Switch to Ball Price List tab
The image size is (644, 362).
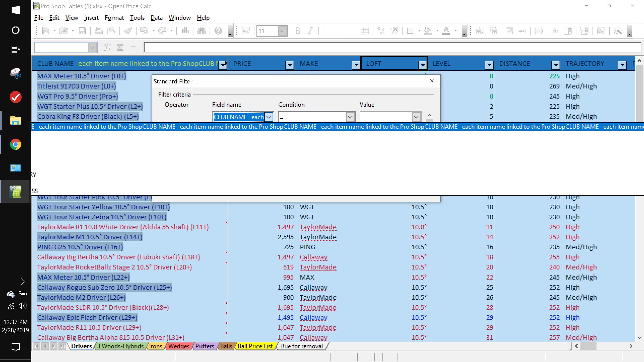255,346
